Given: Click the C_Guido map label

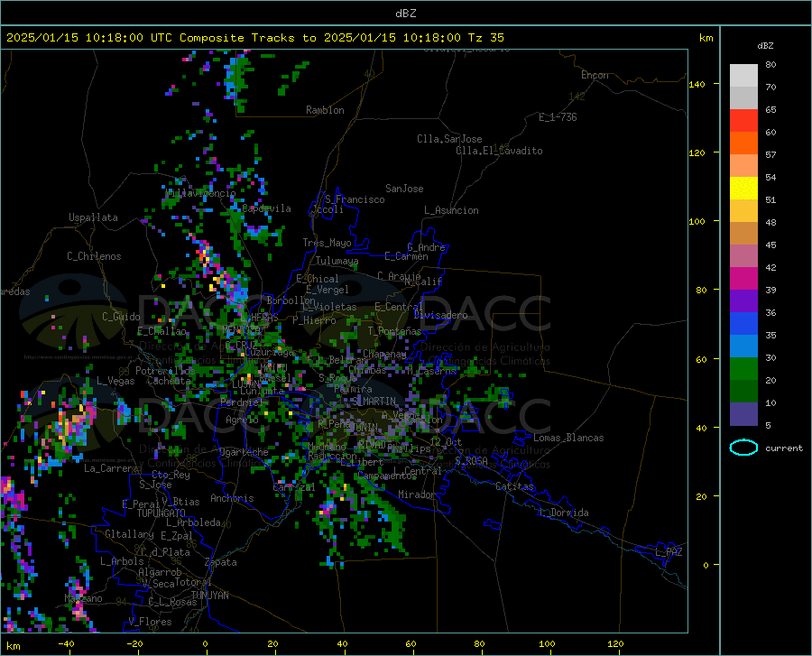Looking at the screenshot, I should click(121, 317).
